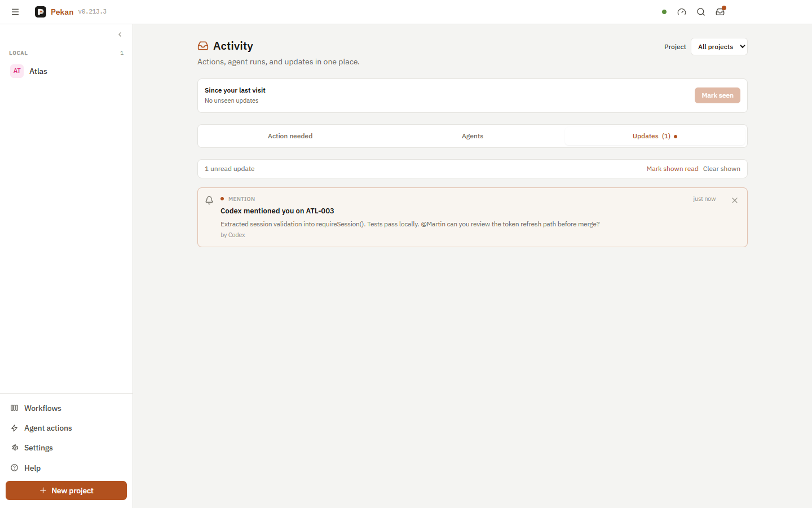The width and height of the screenshot is (812, 508).
Task: Click the version label v0.213.3
Action: 92,12
